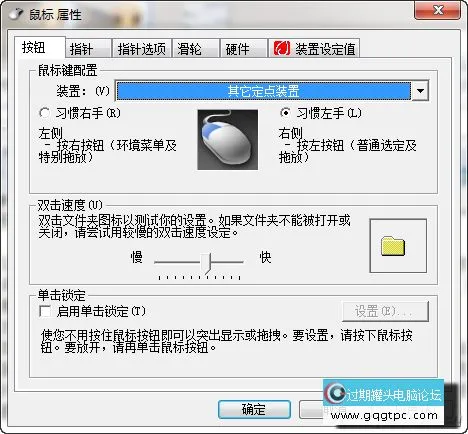
Task: Close the 鼠标 属性 window
Action: coord(438,10)
